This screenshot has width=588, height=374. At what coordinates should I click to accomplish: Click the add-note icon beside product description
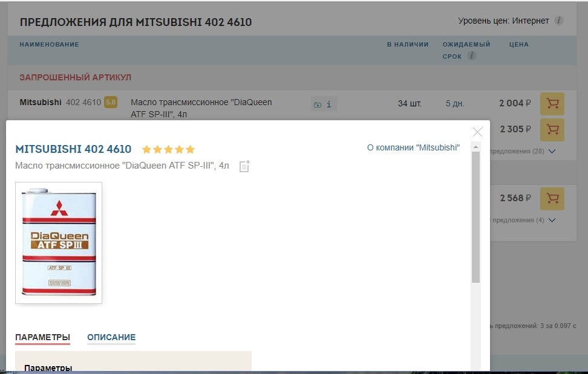(x=244, y=166)
